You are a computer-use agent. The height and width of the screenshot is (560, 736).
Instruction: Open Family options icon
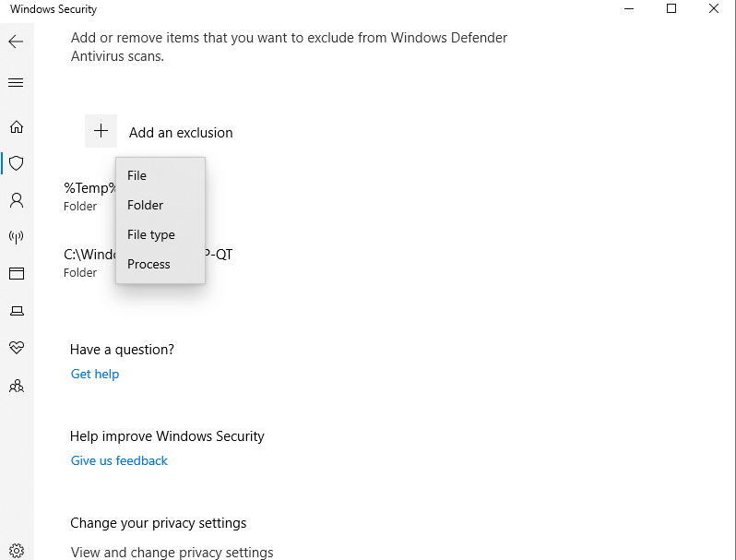click(16, 386)
